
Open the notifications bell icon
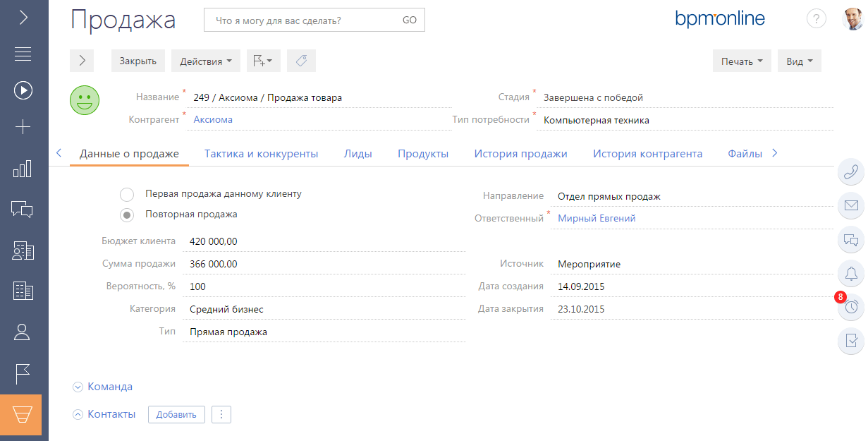(x=851, y=274)
